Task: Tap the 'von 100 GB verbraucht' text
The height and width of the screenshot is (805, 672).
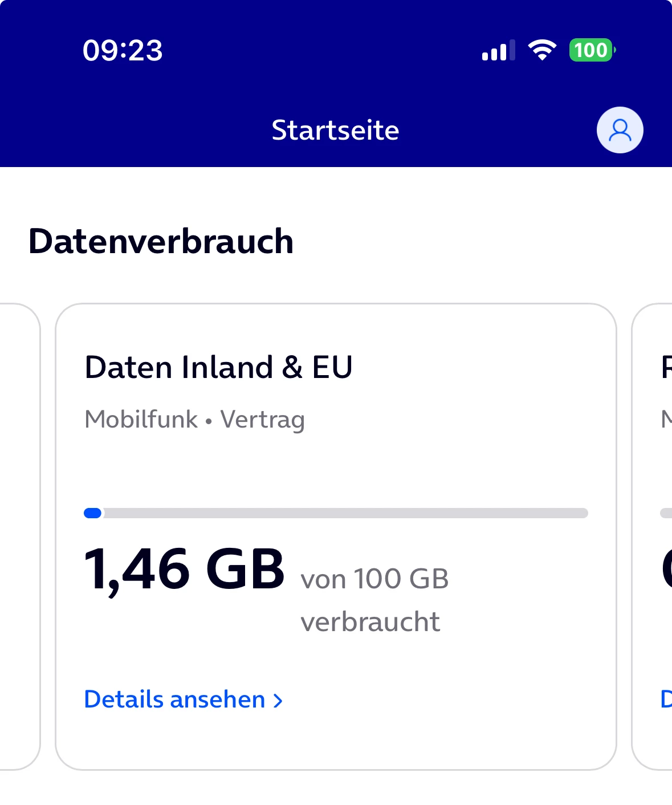Action: point(374,600)
